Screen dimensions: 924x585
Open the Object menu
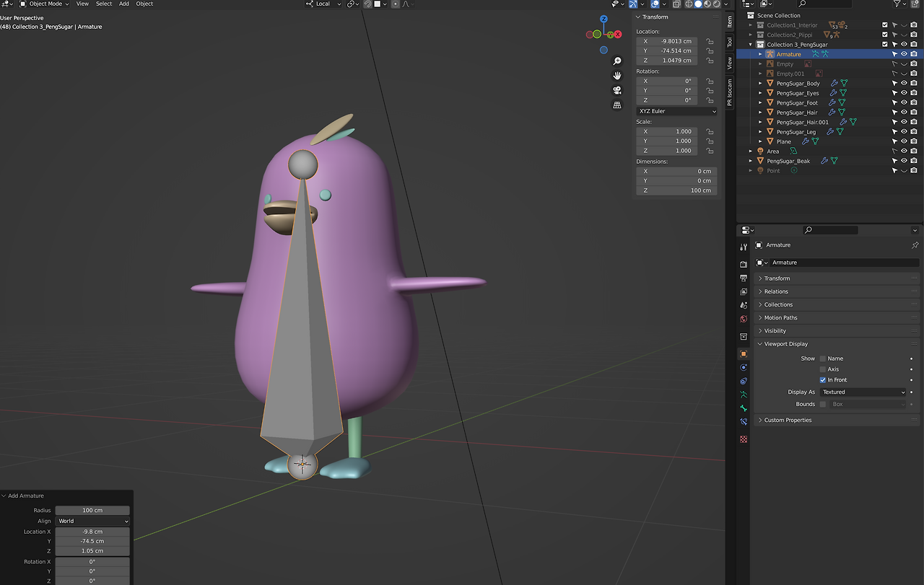point(144,4)
